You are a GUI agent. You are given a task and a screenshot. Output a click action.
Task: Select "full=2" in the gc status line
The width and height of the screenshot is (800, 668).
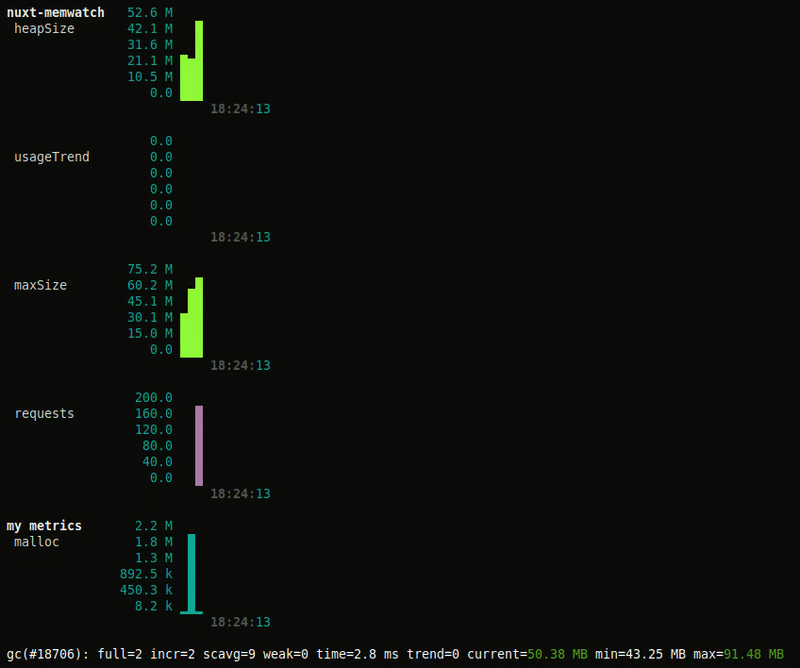119,654
